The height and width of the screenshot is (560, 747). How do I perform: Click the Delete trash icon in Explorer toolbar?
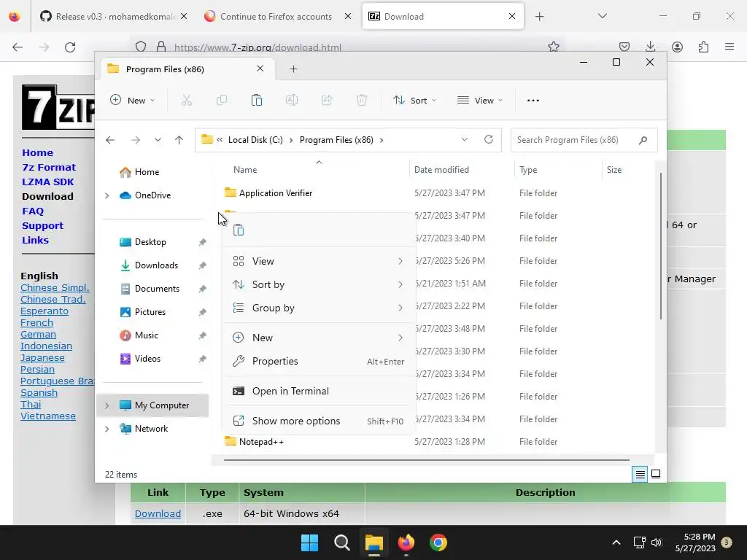tap(362, 101)
